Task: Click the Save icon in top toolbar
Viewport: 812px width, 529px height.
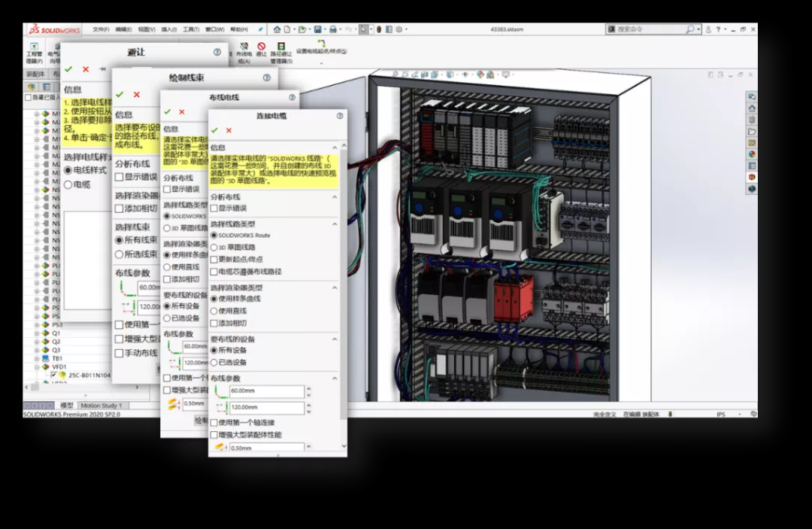Action: pyautogui.click(x=318, y=29)
